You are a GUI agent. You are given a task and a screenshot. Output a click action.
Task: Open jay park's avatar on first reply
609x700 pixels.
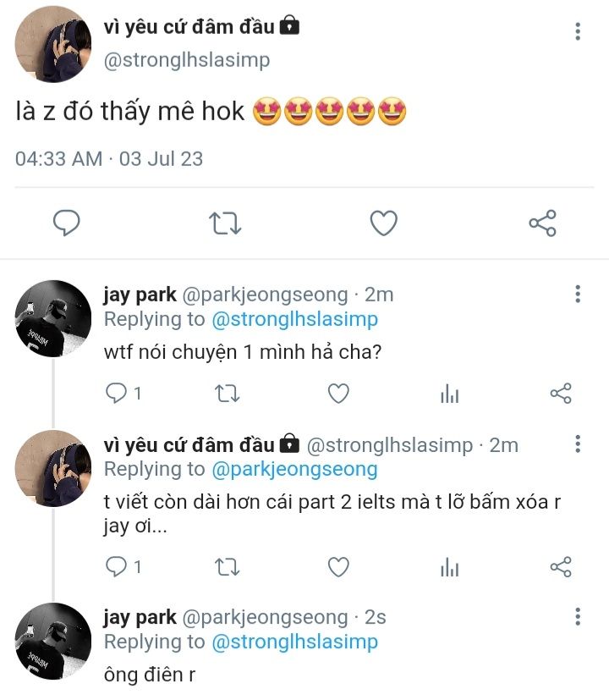click(53, 318)
